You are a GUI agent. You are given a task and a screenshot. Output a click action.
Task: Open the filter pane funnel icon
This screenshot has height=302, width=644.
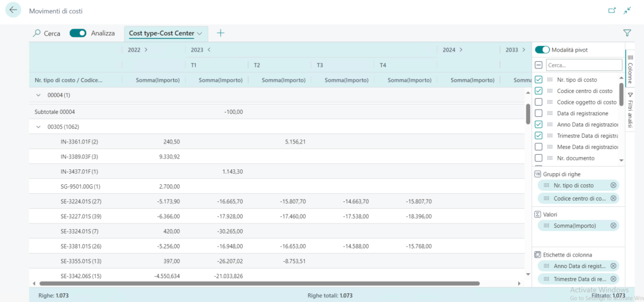pyautogui.click(x=627, y=33)
